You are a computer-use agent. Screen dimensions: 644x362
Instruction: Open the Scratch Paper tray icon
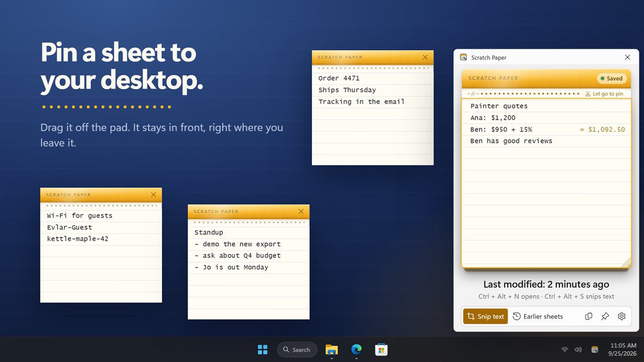tap(595, 349)
